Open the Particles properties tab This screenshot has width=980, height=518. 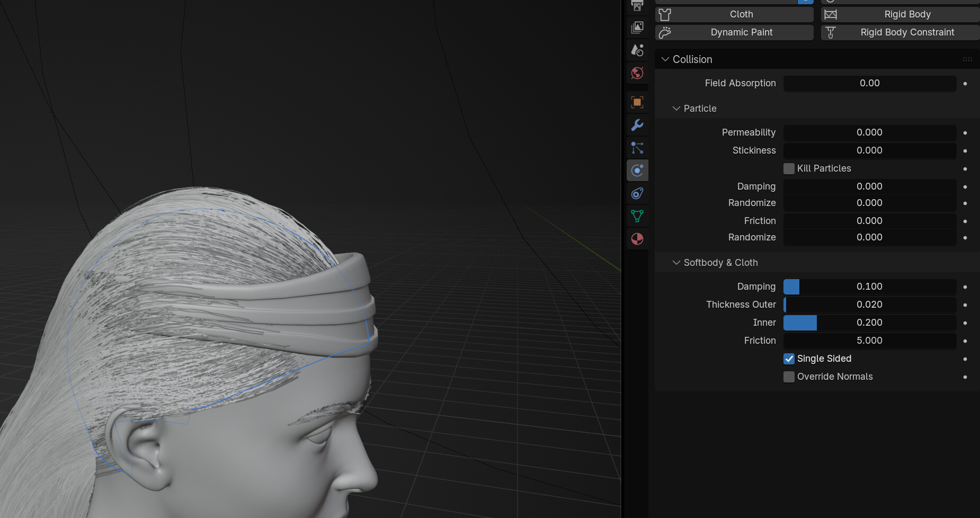point(637,148)
